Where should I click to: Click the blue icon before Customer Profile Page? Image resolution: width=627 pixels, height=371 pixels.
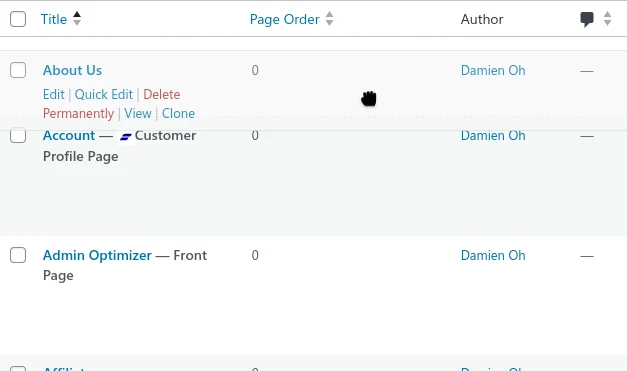[126, 137]
